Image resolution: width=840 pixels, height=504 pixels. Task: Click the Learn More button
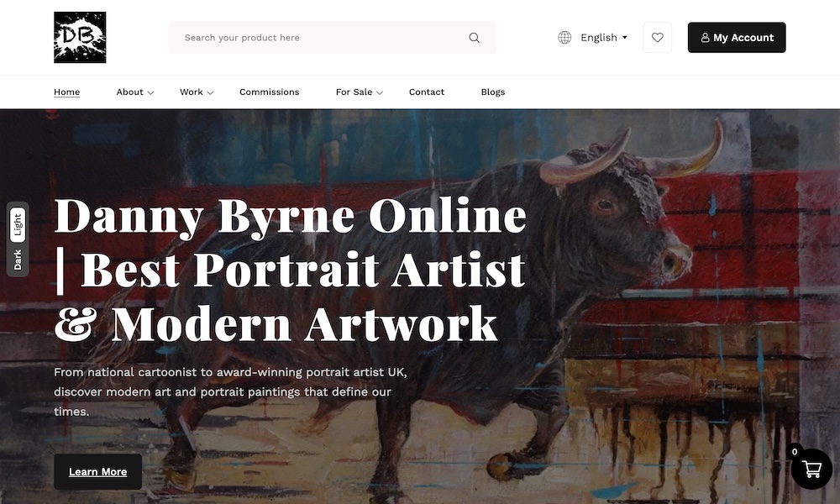(x=98, y=472)
